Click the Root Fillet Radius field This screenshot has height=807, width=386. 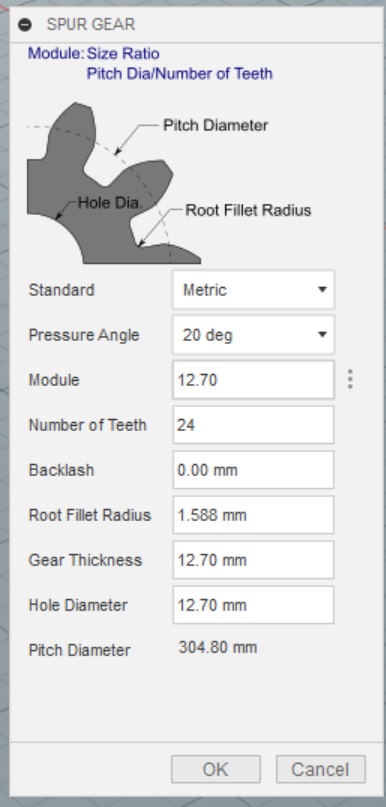[253, 515]
